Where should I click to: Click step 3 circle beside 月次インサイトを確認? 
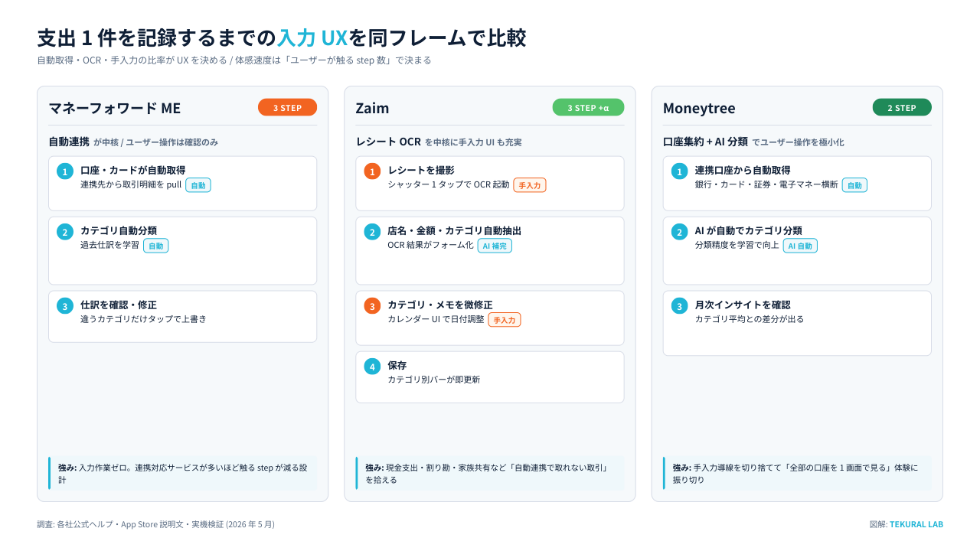click(x=679, y=306)
